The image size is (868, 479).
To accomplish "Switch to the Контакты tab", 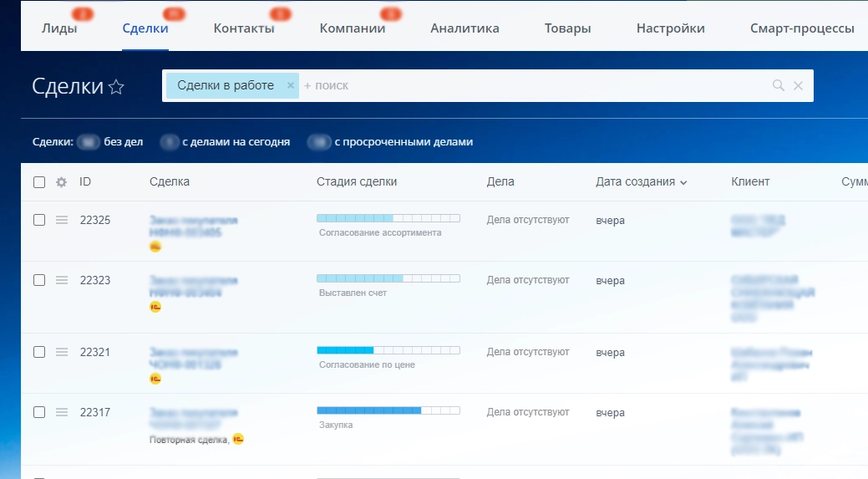I will [244, 28].
